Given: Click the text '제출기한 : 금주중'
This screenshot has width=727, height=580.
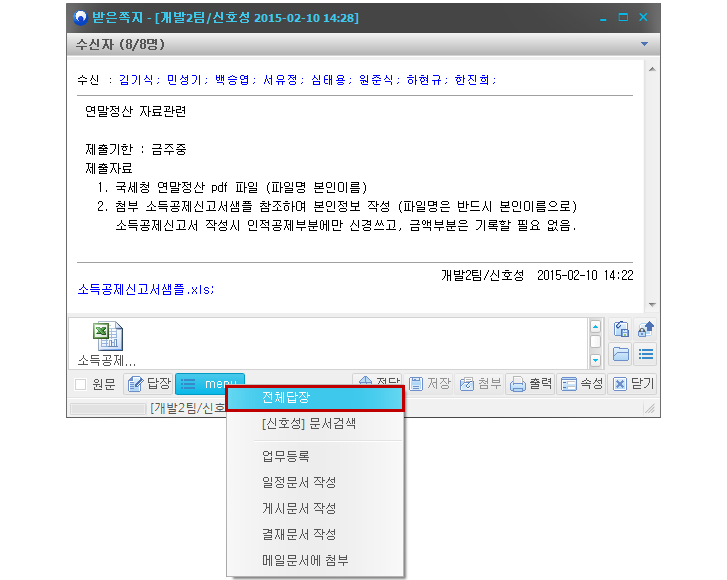Looking at the screenshot, I should point(136,149).
